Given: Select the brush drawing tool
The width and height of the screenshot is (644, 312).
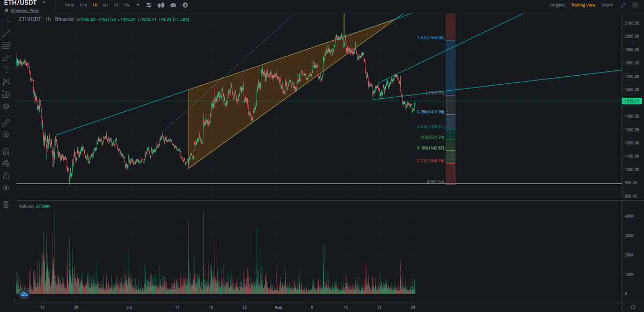Looking at the screenshot, I should [x=6, y=57].
